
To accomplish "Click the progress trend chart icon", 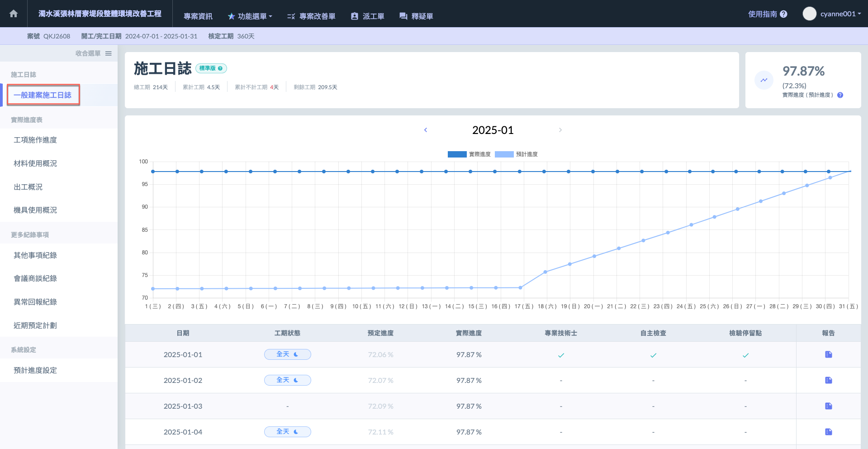I will pos(764,80).
